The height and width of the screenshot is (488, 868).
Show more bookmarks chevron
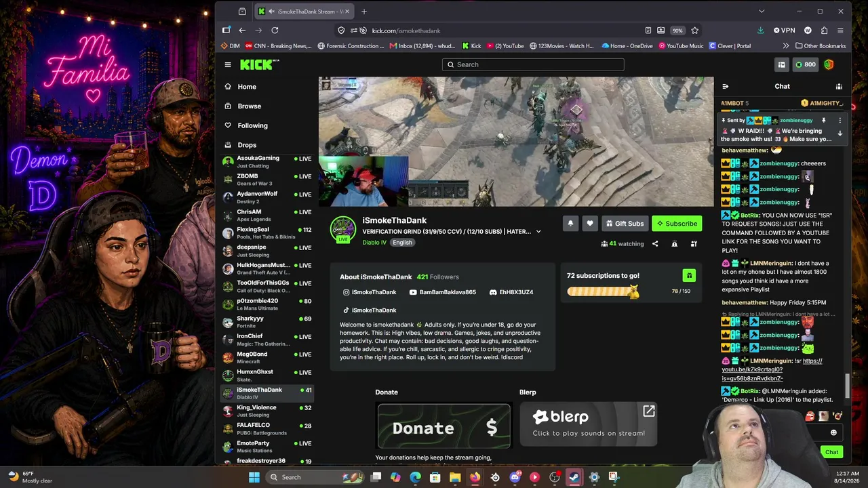tap(786, 46)
